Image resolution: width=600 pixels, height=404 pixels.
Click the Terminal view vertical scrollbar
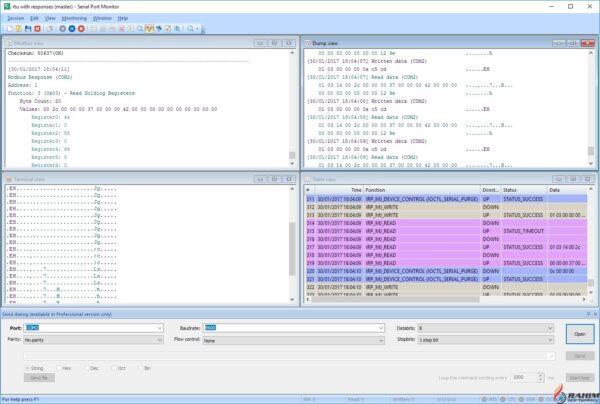(x=292, y=244)
